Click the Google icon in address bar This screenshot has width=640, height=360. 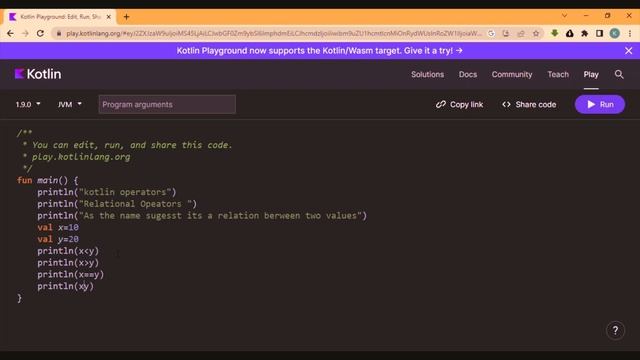point(491,33)
